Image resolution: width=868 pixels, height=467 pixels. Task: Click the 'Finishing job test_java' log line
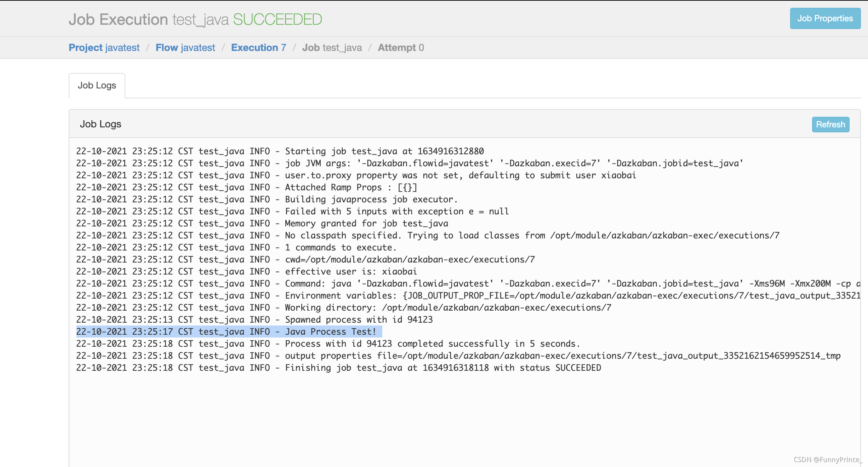[339, 368]
